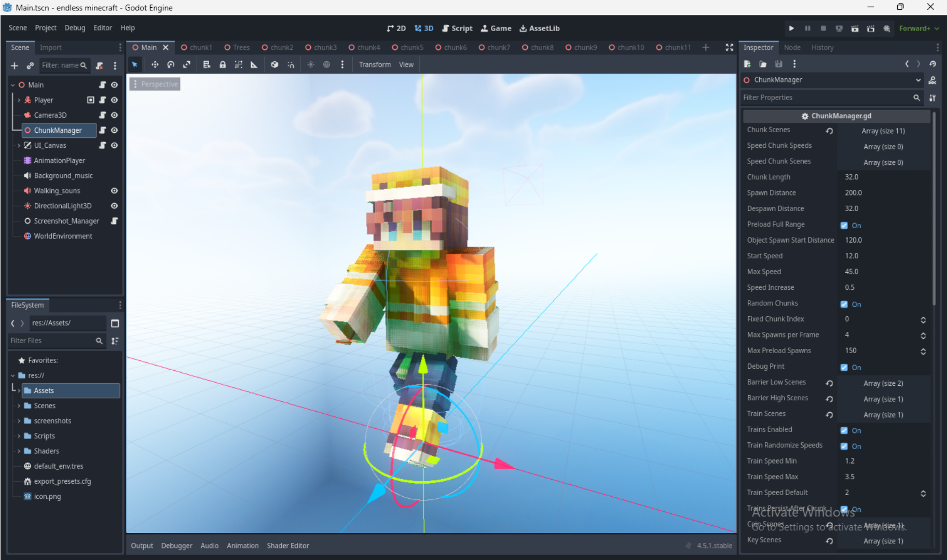Image resolution: width=947 pixels, height=560 pixels.
Task: Open the Inspector object history icon
Action: (x=932, y=64)
